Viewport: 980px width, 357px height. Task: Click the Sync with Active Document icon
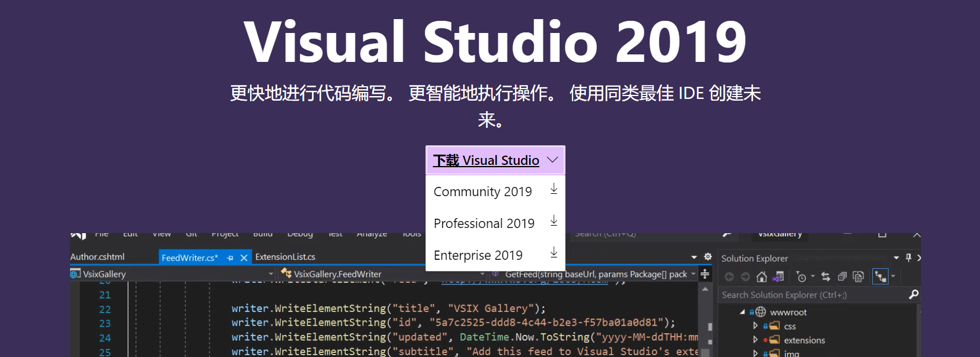point(826,277)
